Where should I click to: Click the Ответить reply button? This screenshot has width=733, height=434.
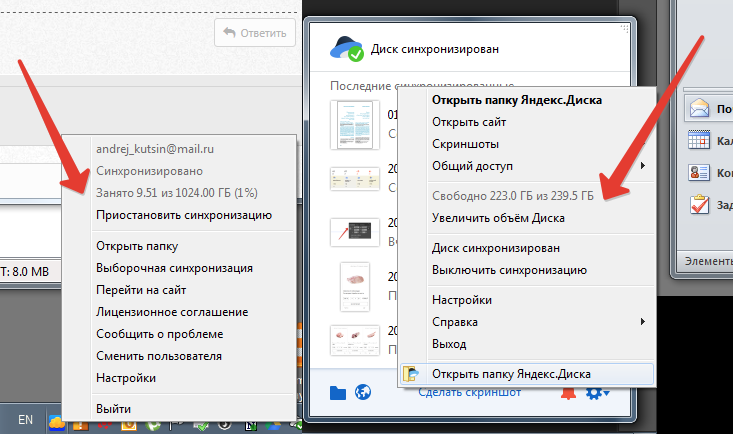point(255,33)
